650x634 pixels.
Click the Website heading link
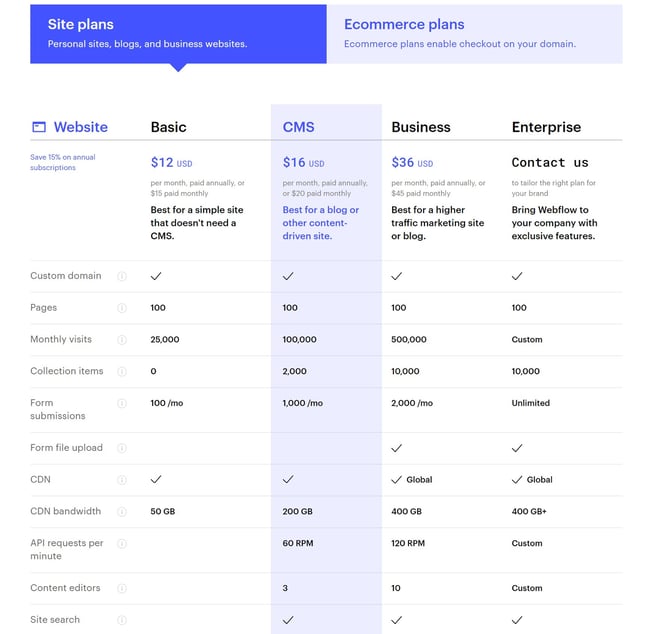[x=80, y=127]
